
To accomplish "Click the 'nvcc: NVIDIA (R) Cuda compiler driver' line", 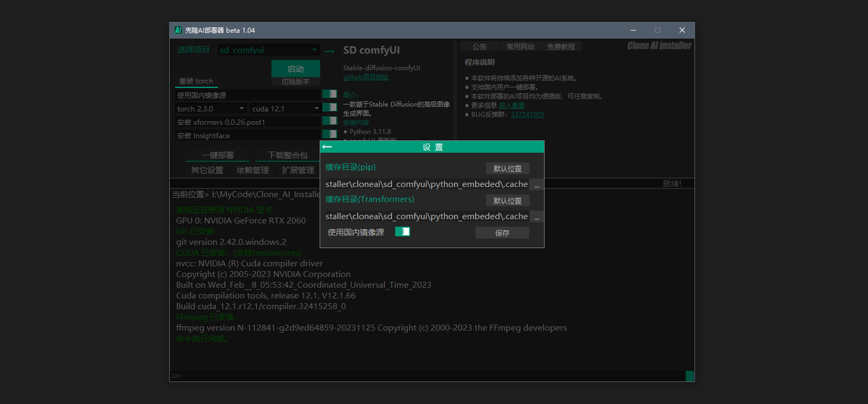I will coord(250,264).
